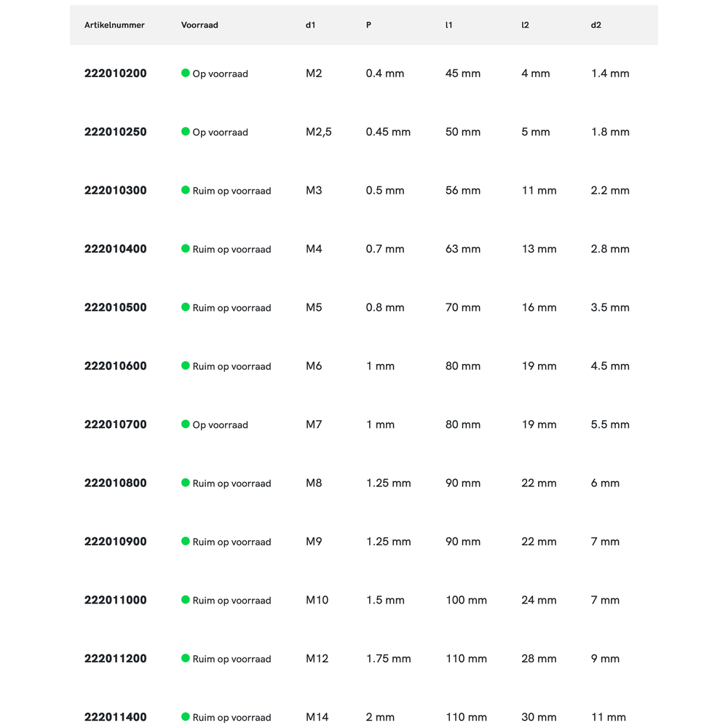Click the d2 column header

coord(596,25)
